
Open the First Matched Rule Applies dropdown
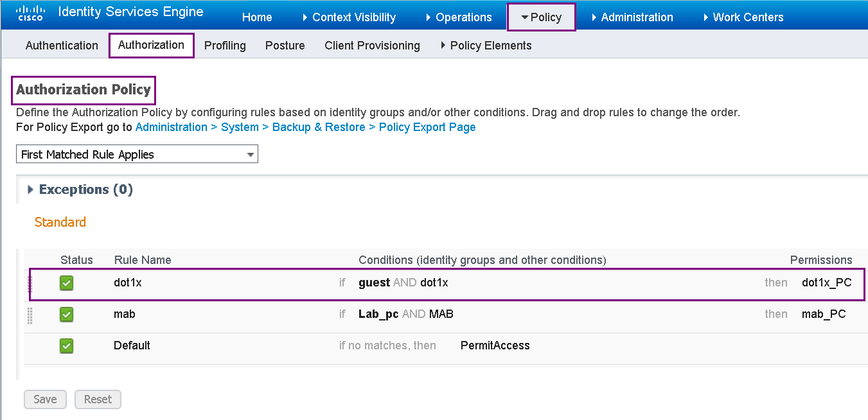pyautogui.click(x=251, y=154)
